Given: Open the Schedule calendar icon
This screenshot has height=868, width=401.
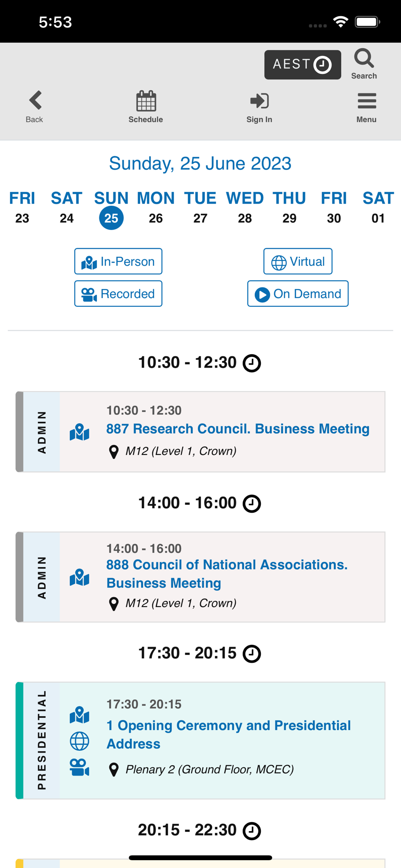Looking at the screenshot, I should [x=146, y=101].
